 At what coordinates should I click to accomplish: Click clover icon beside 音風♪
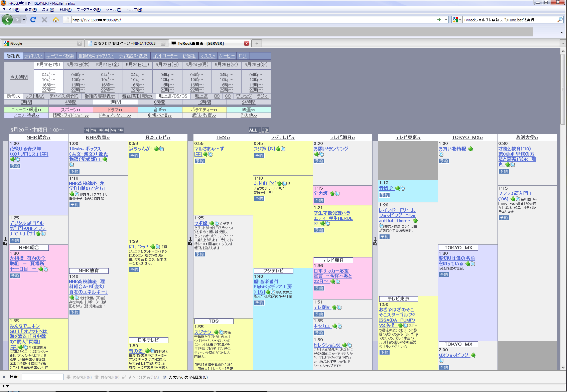click(398, 188)
